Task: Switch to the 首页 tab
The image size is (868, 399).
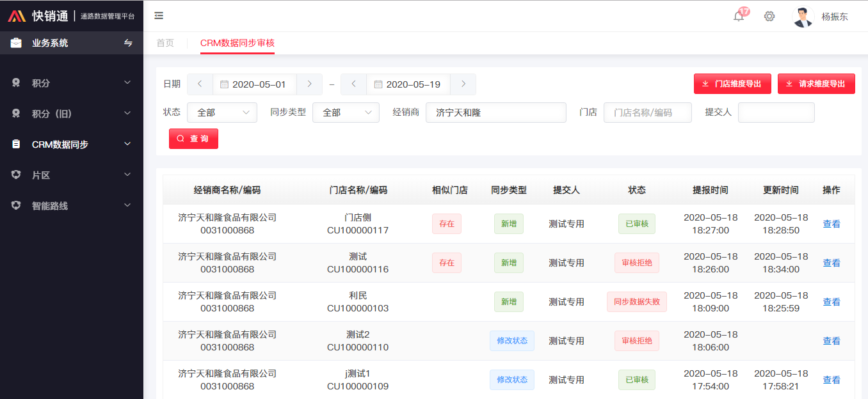Action: (x=165, y=43)
